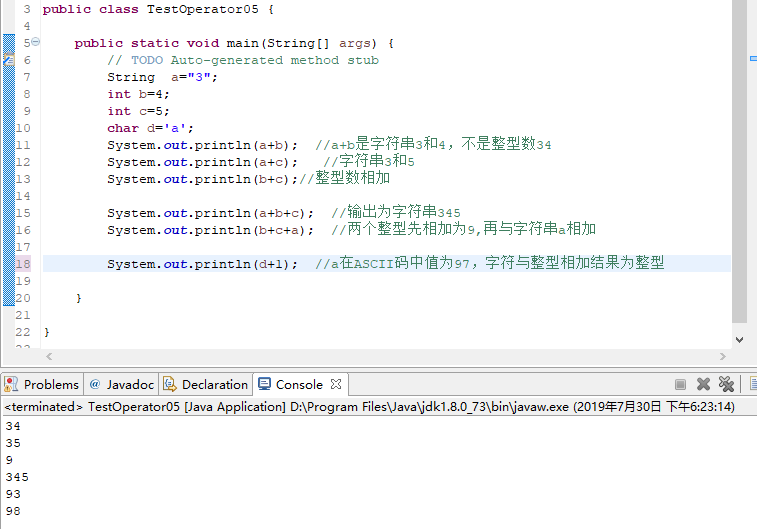This screenshot has height=529, width=757.
Task: Open the Javadoc tab
Action: (x=122, y=385)
